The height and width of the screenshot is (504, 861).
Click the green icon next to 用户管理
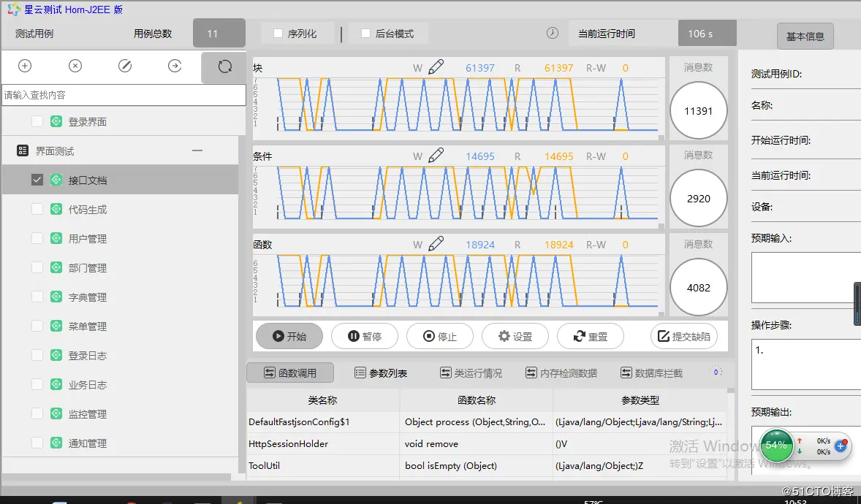pyautogui.click(x=56, y=238)
